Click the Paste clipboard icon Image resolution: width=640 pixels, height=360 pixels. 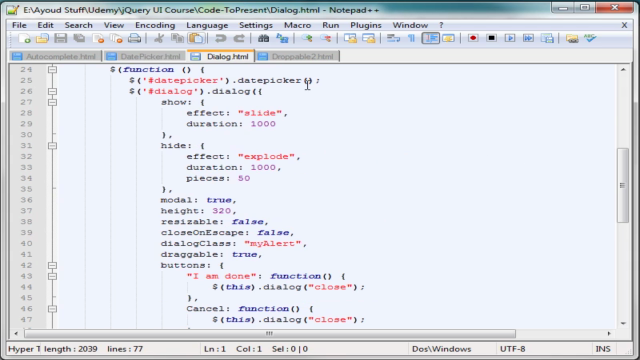[196, 38]
